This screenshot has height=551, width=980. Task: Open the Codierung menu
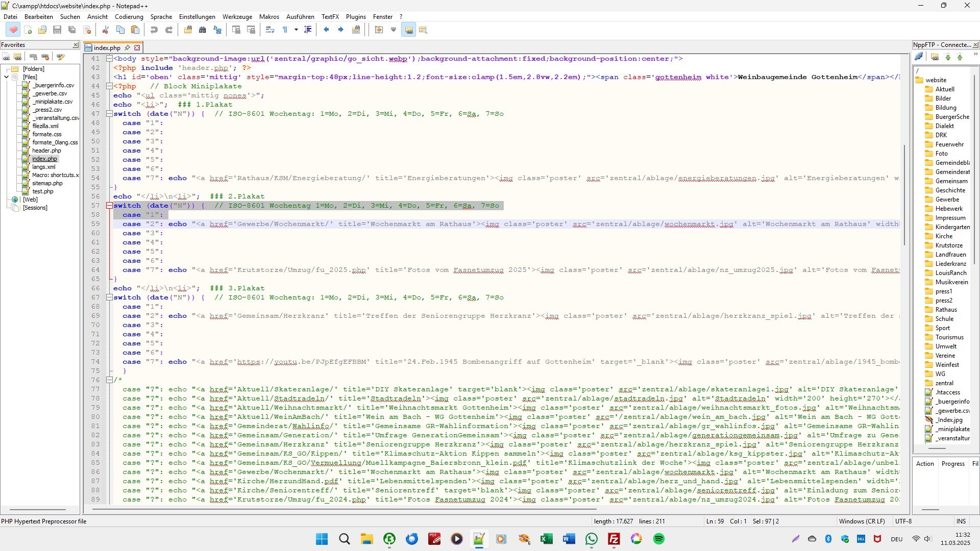coord(129,17)
